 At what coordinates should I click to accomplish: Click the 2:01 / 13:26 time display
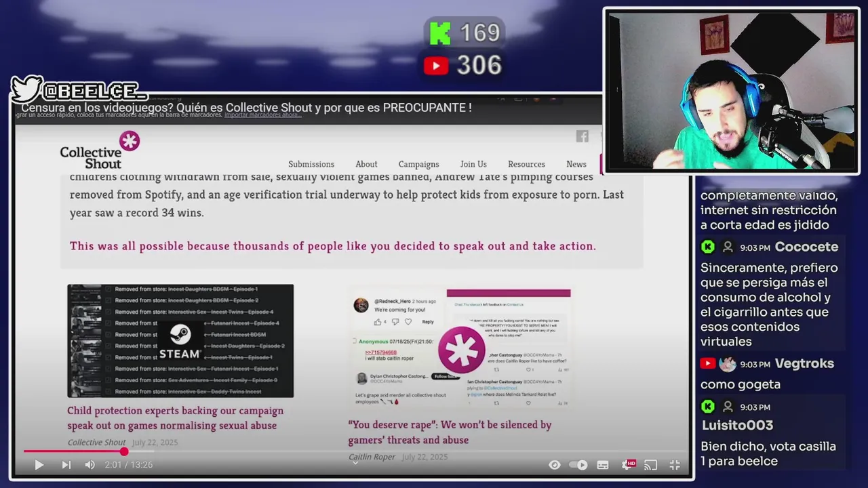[x=129, y=465]
